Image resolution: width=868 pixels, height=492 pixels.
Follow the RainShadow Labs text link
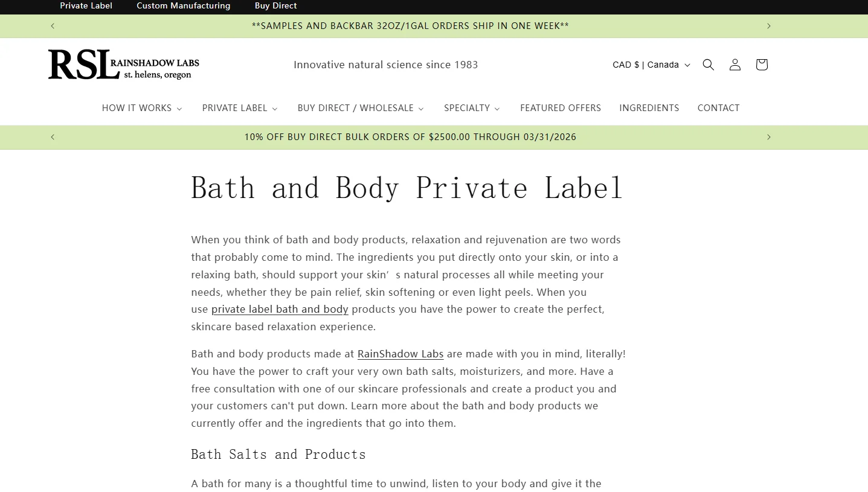coord(400,354)
